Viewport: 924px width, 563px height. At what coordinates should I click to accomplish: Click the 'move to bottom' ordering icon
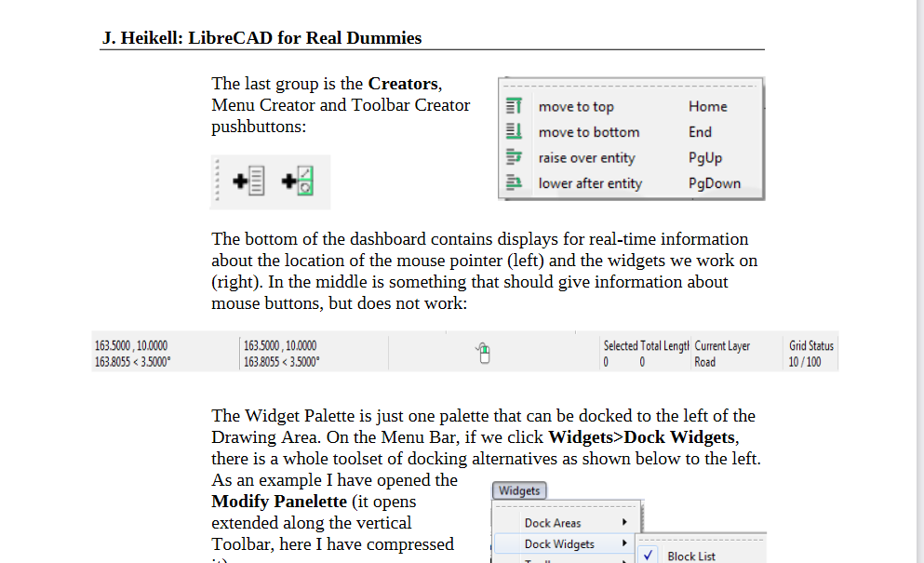[x=513, y=131]
